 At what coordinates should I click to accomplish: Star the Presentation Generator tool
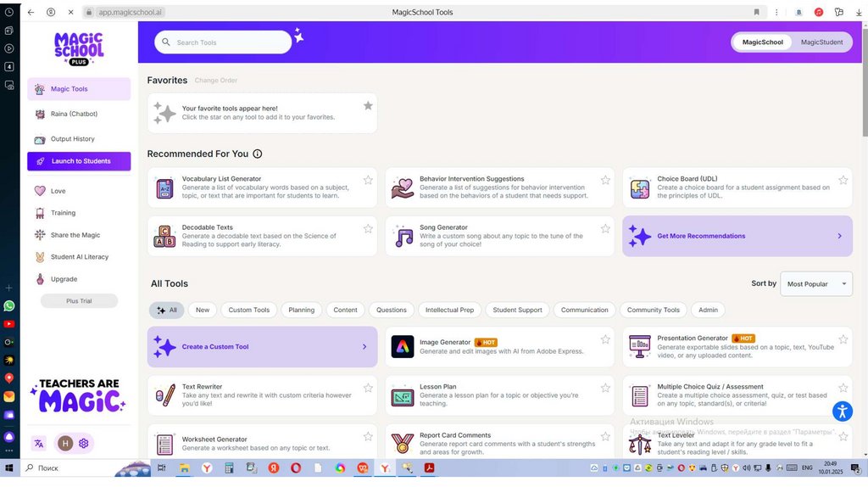(843, 339)
